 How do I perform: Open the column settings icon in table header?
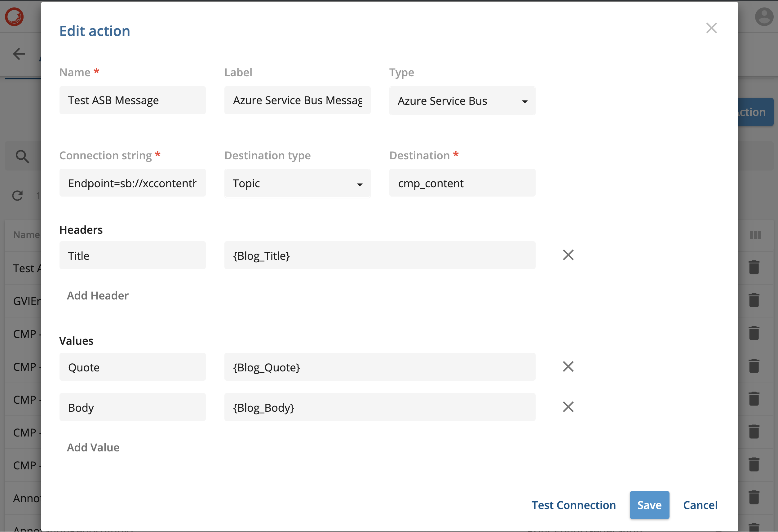pos(755,235)
